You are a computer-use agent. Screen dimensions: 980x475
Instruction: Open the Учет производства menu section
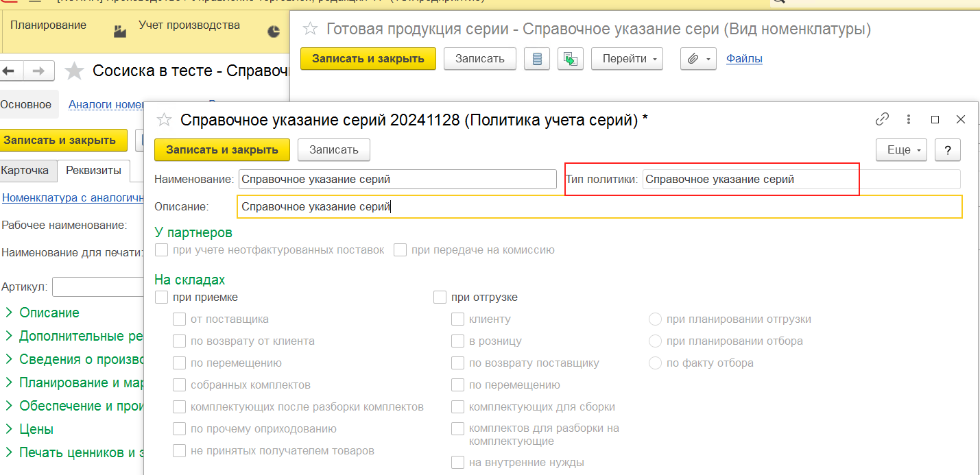[x=189, y=25]
